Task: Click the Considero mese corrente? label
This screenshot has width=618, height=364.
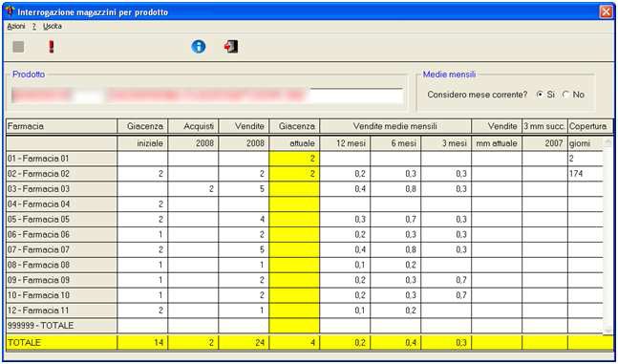Action: pos(477,95)
